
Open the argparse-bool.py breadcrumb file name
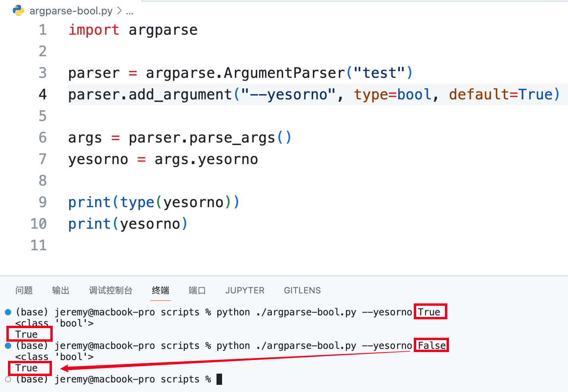pos(71,11)
